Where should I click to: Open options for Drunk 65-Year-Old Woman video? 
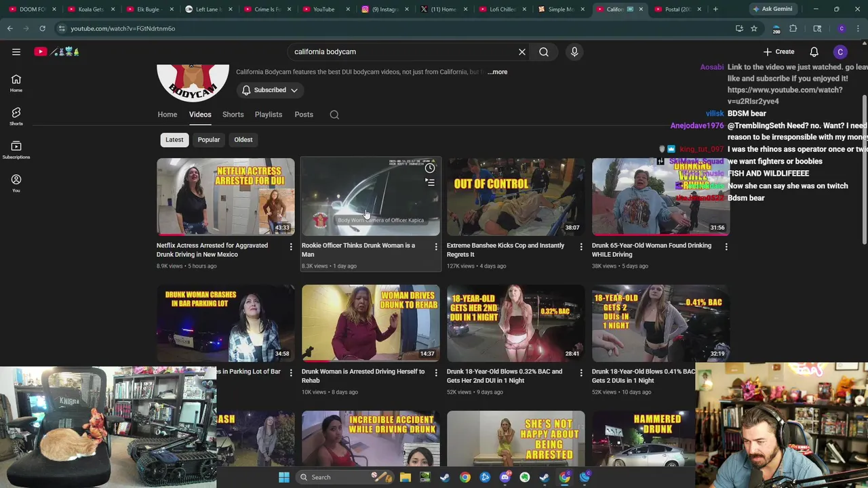pyautogui.click(x=726, y=247)
